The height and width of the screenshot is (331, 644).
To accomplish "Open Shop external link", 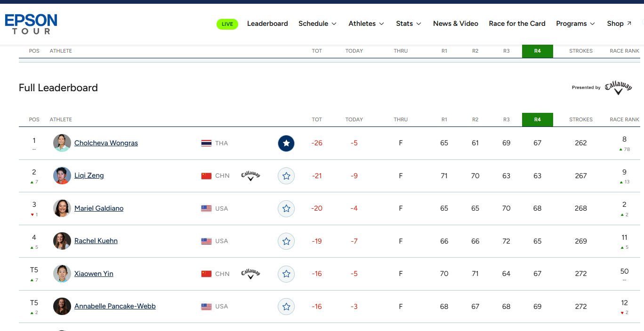I will tap(619, 24).
